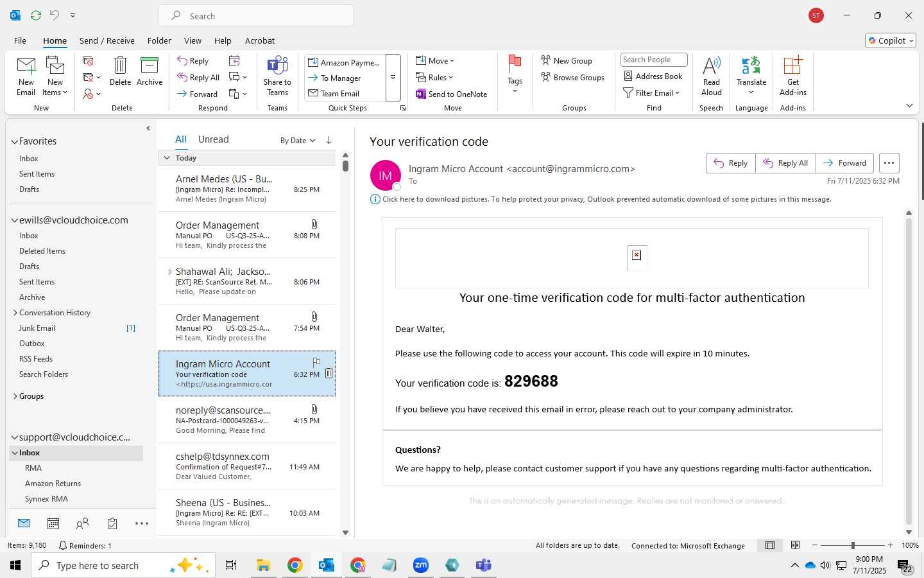Image resolution: width=924 pixels, height=578 pixels.
Task: Open the By Date sort dropdown
Action: [298, 140]
